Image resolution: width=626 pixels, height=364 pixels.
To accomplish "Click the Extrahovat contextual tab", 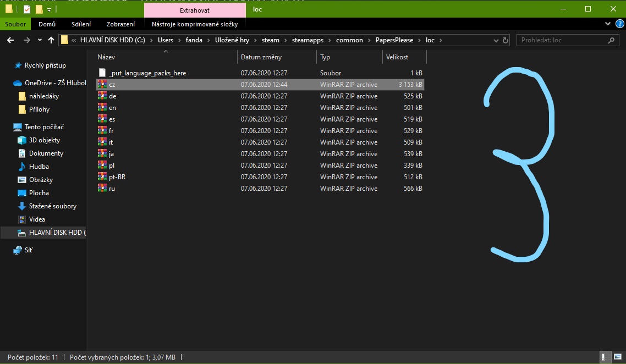I will [x=195, y=10].
